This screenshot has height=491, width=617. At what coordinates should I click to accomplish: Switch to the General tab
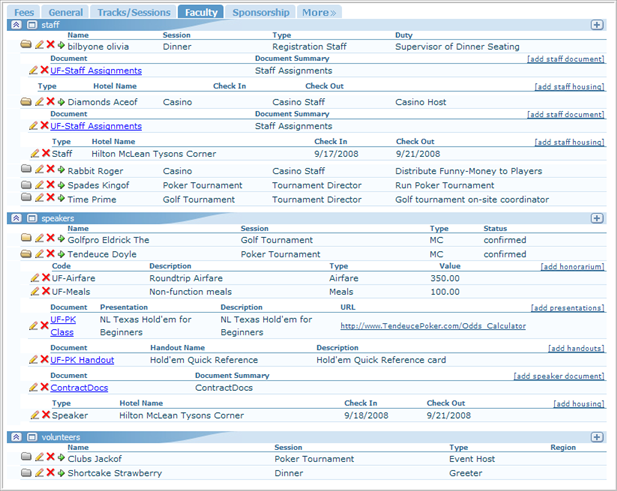point(65,12)
